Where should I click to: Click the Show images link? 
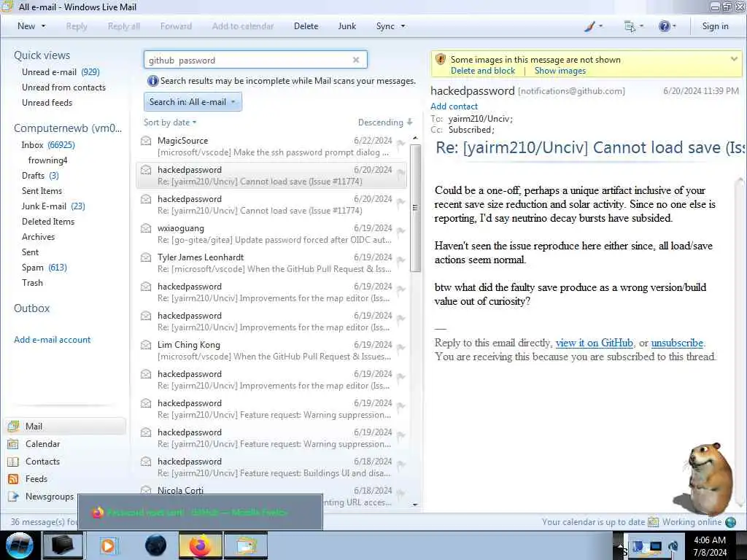[x=560, y=71]
